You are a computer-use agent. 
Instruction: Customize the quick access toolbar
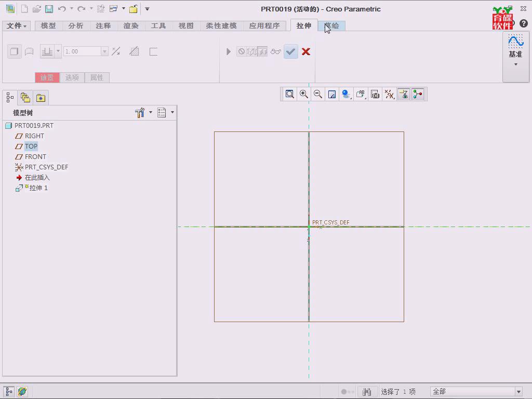(147, 9)
